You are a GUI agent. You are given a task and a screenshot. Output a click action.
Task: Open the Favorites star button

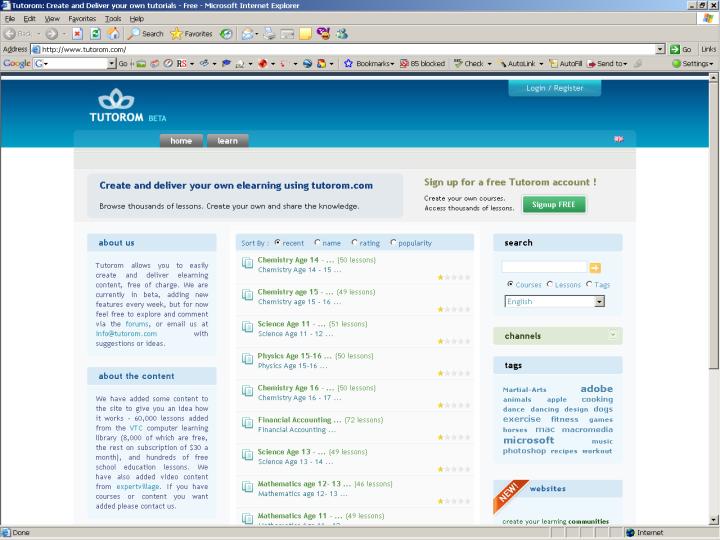(x=191, y=34)
